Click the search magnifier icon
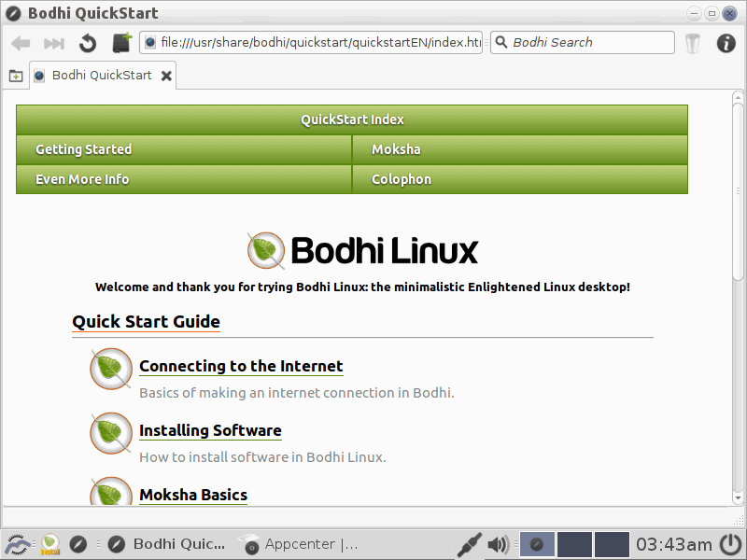 click(501, 42)
